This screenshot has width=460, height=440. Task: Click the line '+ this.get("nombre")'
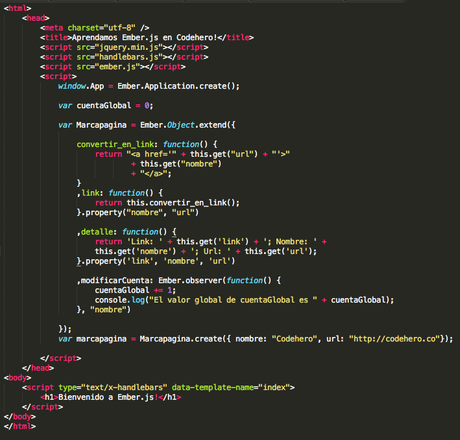(x=176, y=164)
